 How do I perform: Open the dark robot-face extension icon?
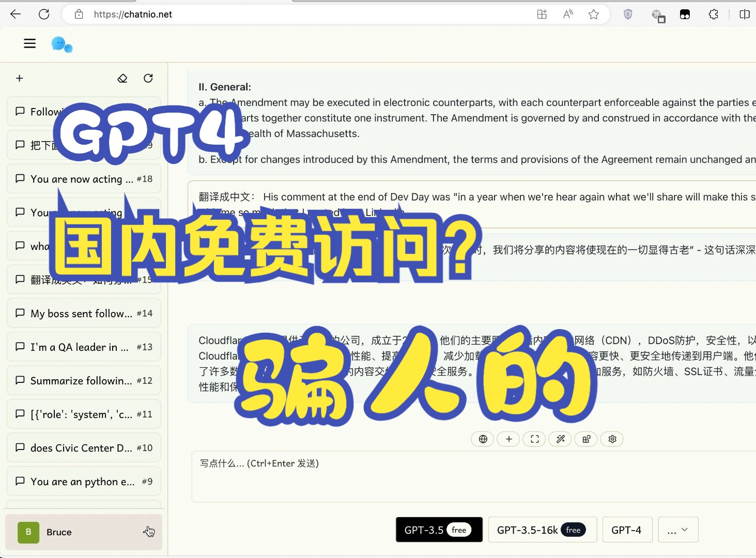click(685, 14)
